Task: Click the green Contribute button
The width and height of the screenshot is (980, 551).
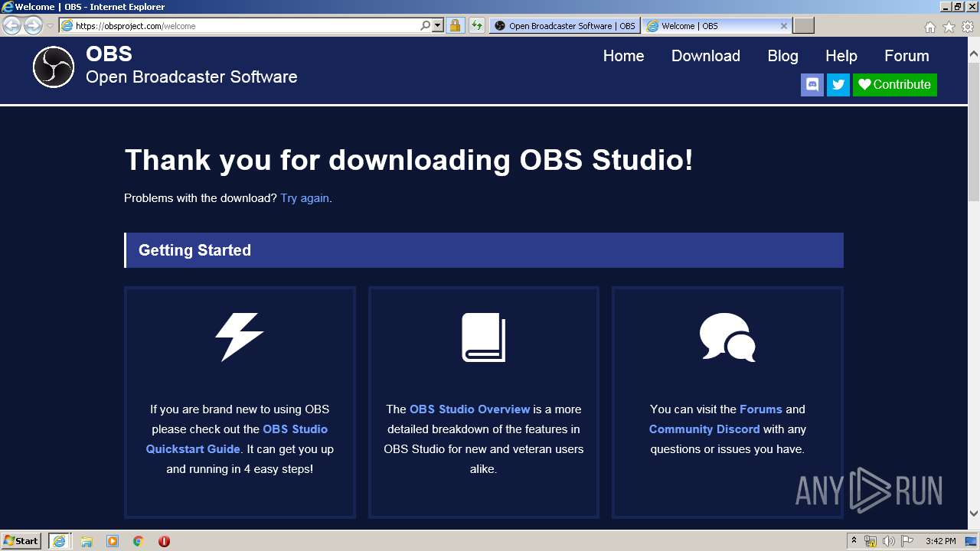Action: pos(895,85)
